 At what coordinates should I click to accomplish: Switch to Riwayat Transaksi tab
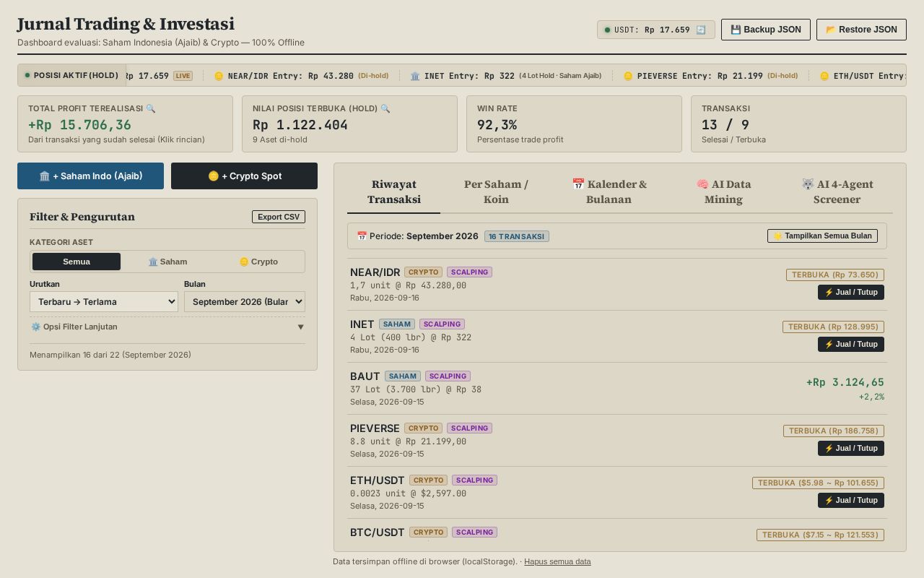[393, 191]
